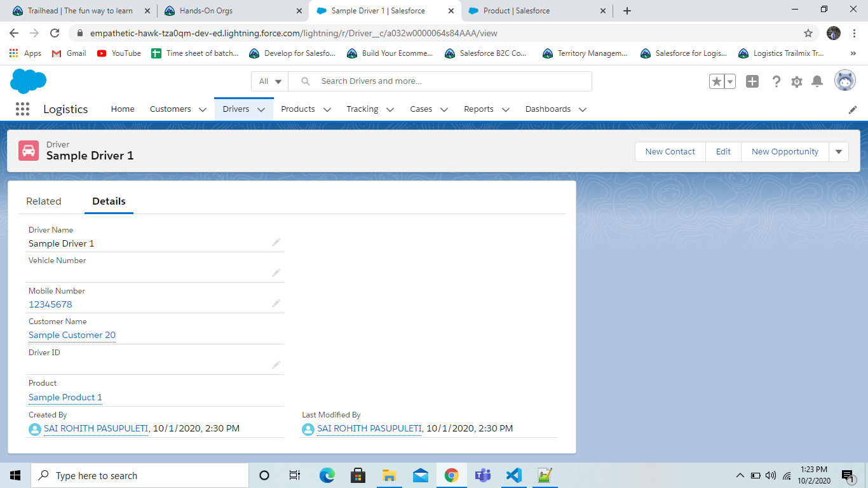
Task: Click the Trailhead astro avatar icon
Action: [x=844, y=80]
